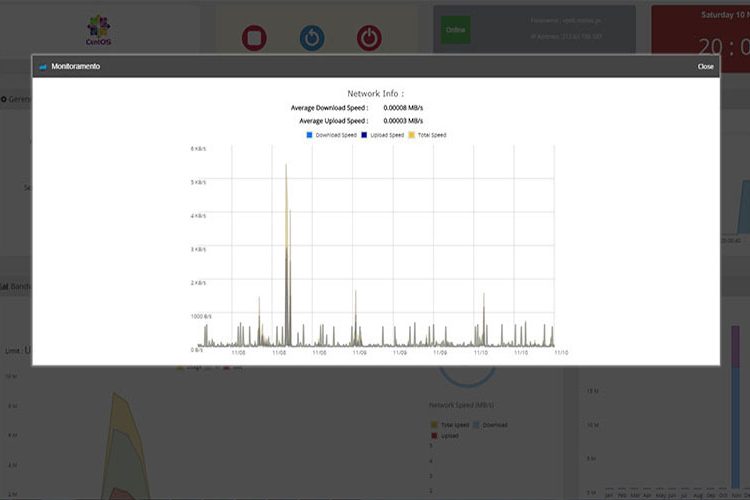Click the Download legend in background Network Speed
The image size is (750, 500).
494,425
